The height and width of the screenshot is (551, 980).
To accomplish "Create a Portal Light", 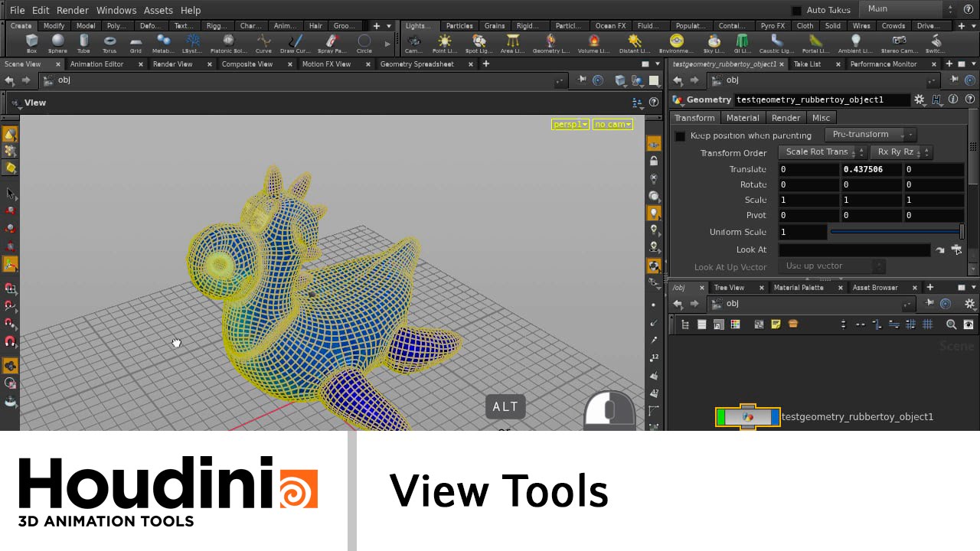I will (x=816, y=43).
